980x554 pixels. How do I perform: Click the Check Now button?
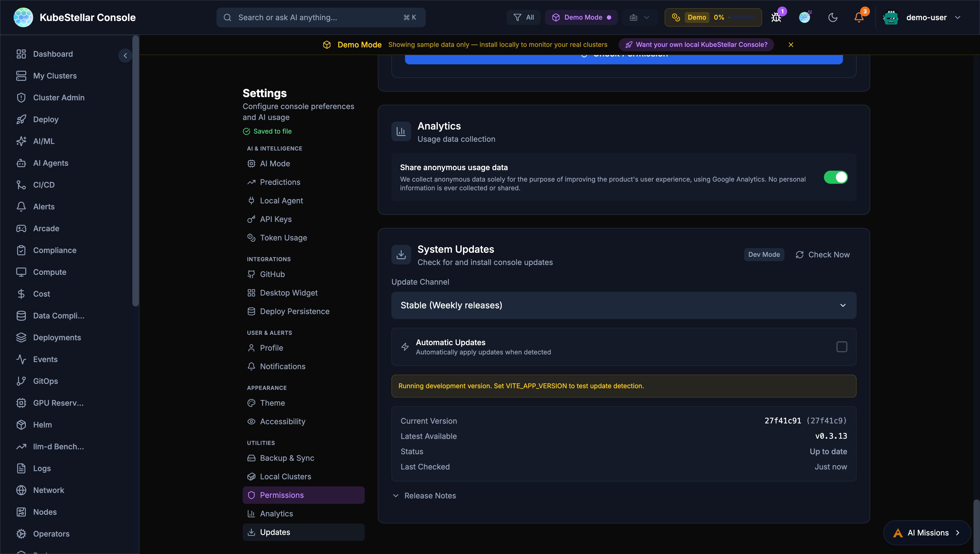tap(823, 254)
